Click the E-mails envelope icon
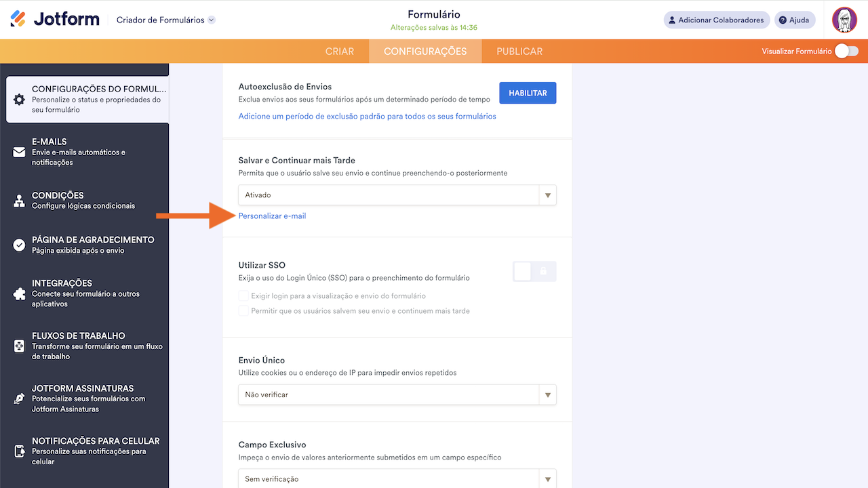Image resolution: width=868 pixels, height=488 pixels. click(19, 152)
